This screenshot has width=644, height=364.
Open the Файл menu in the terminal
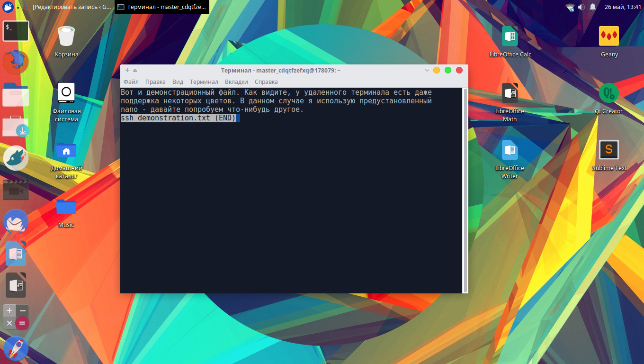pyautogui.click(x=131, y=82)
